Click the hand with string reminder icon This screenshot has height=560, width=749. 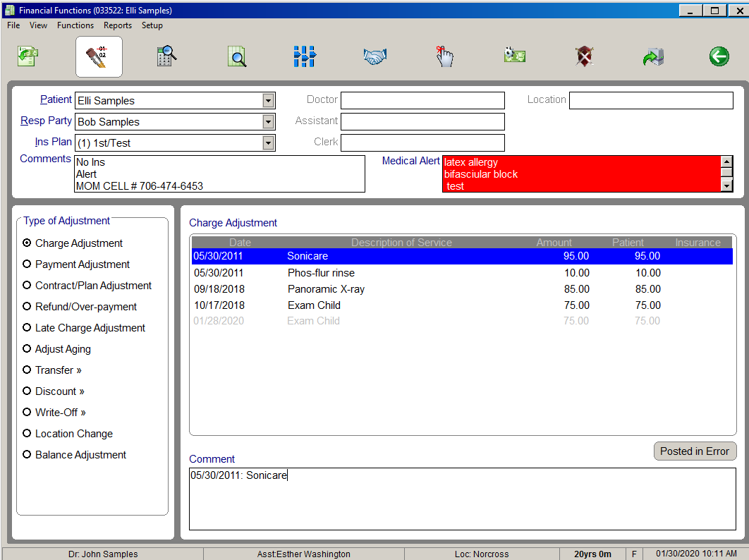pos(444,56)
